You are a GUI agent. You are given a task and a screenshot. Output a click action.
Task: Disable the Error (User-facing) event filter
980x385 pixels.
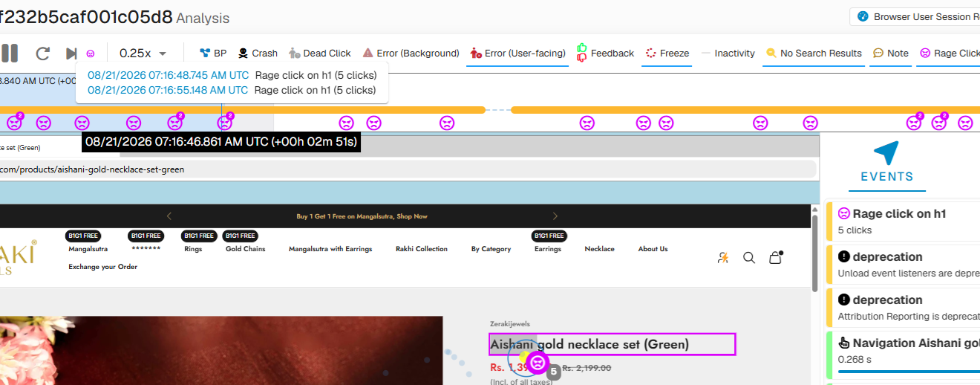coord(517,53)
